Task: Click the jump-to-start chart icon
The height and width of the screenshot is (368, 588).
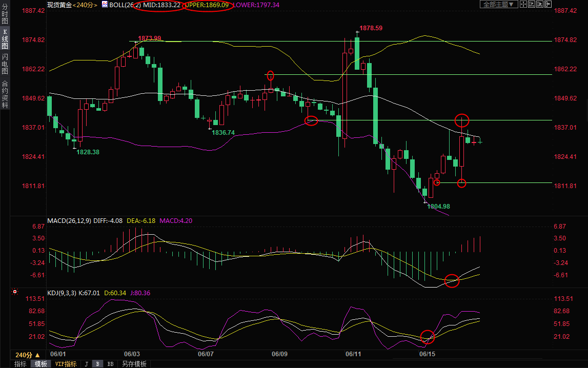Action: 532,5
